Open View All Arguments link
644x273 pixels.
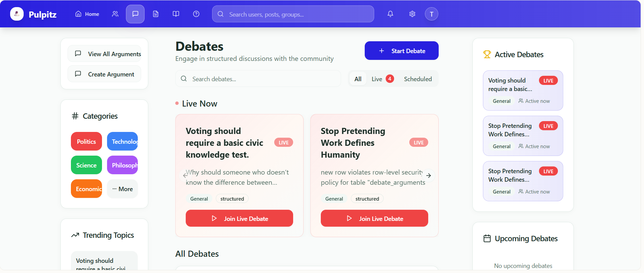pyautogui.click(x=105, y=54)
